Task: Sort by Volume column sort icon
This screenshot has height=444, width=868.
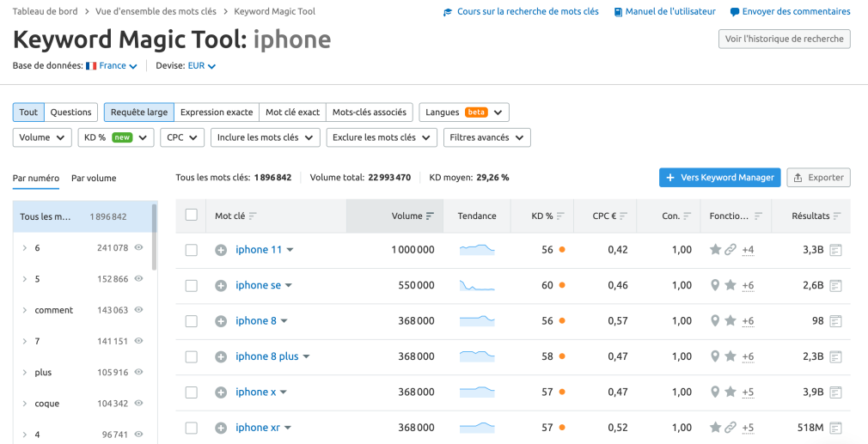Action: coord(430,216)
